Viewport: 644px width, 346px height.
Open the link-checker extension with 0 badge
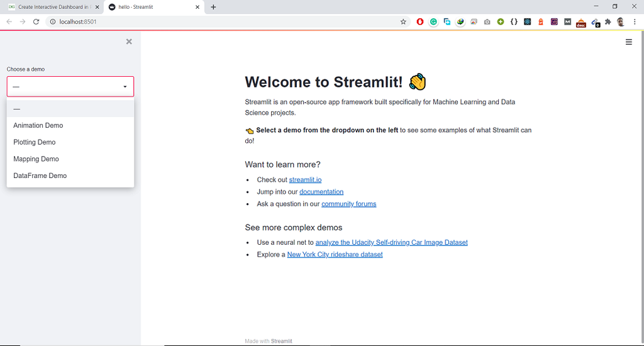pos(595,23)
